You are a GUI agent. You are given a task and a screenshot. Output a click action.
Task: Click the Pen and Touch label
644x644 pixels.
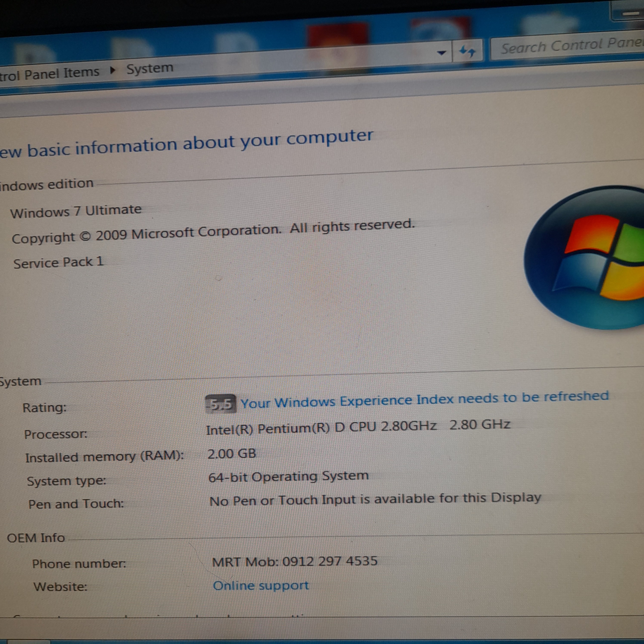point(76,504)
